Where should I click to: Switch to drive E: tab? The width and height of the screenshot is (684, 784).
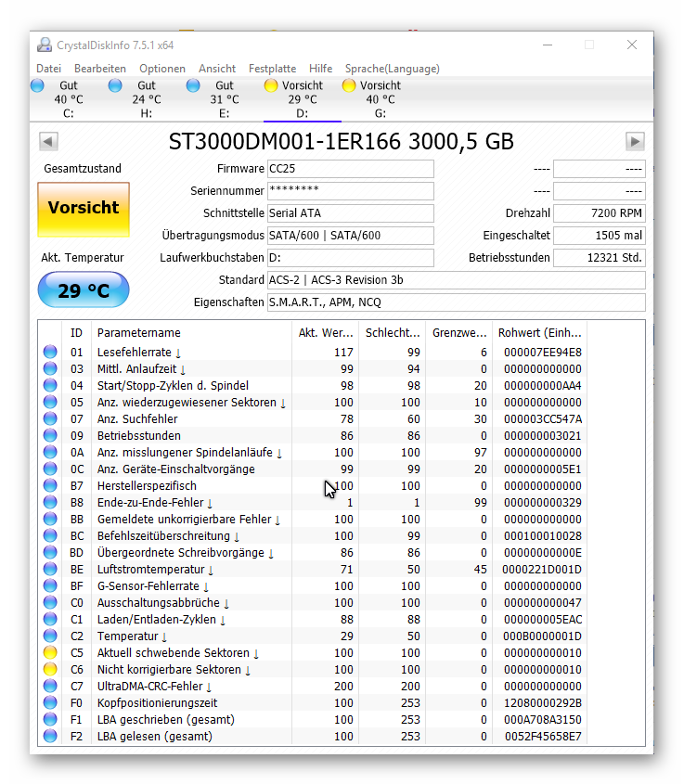(x=225, y=99)
